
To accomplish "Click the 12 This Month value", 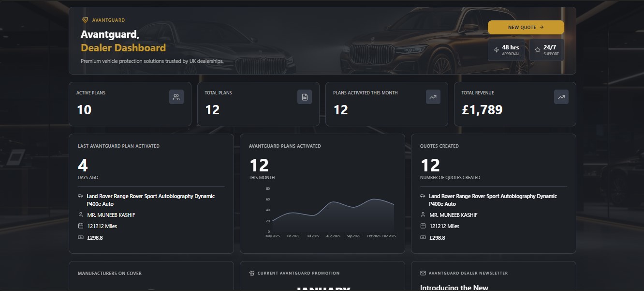I will (259, 166).
